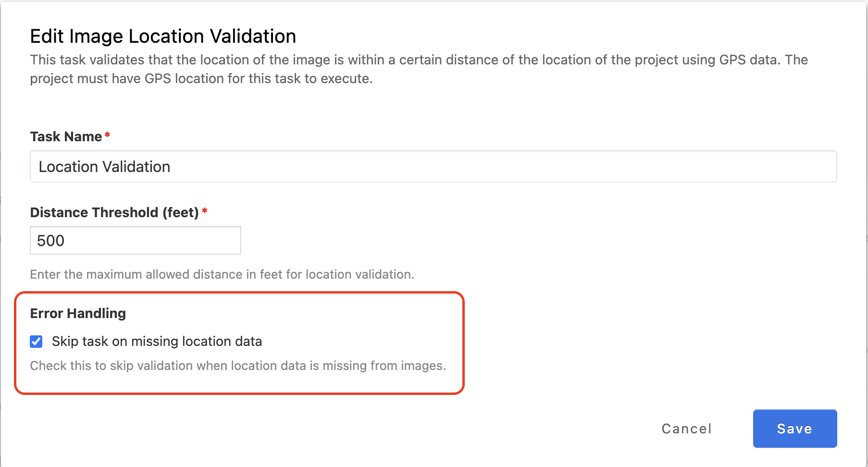This screenshot has height=467, width=868.
Task: Click the red asterisk beside Distance Threshold
Action: click(204, 211)
